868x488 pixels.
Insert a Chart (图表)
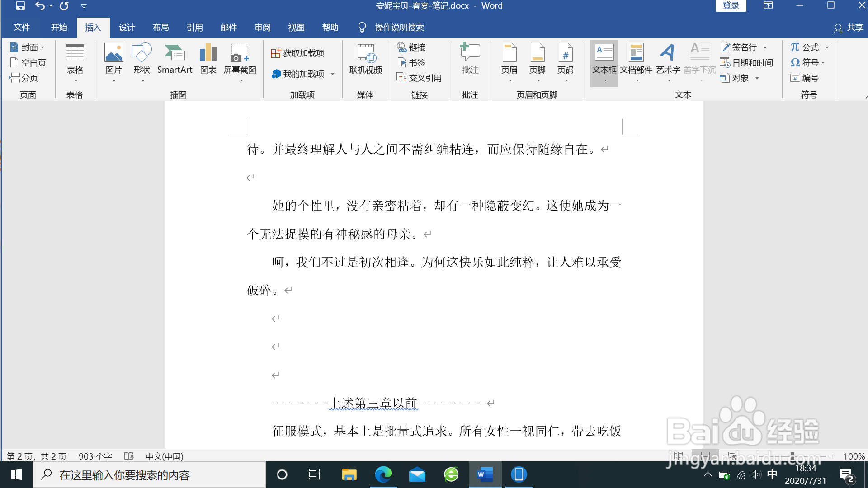208,59
